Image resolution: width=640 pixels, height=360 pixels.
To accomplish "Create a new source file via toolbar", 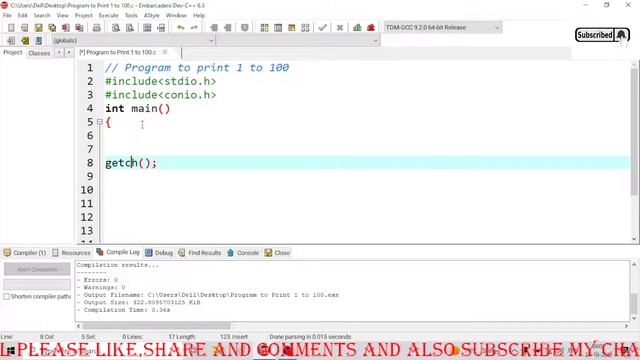I will (11, 27).
